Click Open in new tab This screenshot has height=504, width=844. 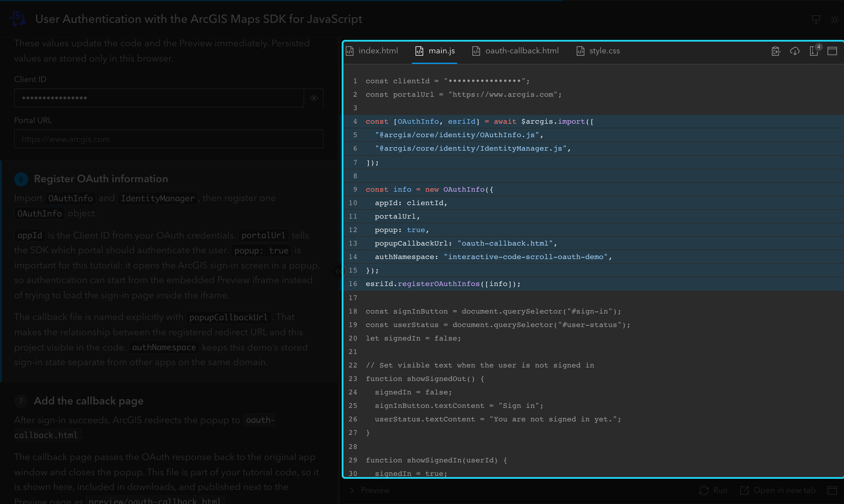click(x=778, y=490)
